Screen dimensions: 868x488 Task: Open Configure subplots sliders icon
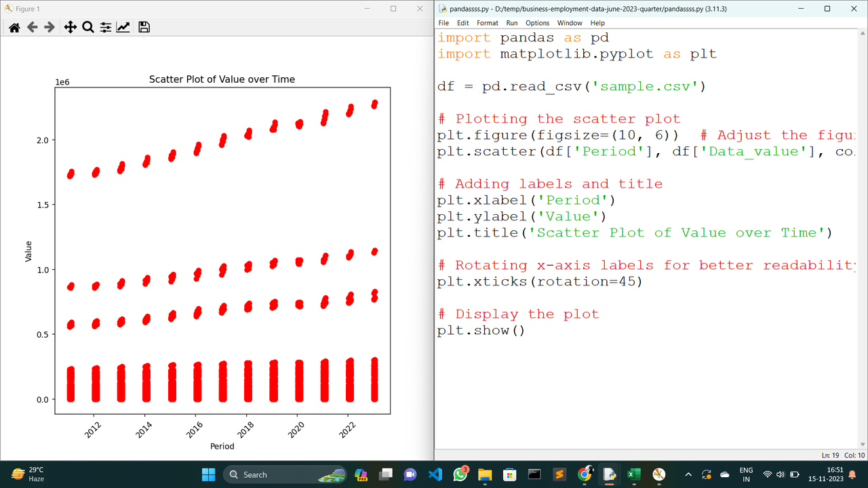click(x=106, y=27)
